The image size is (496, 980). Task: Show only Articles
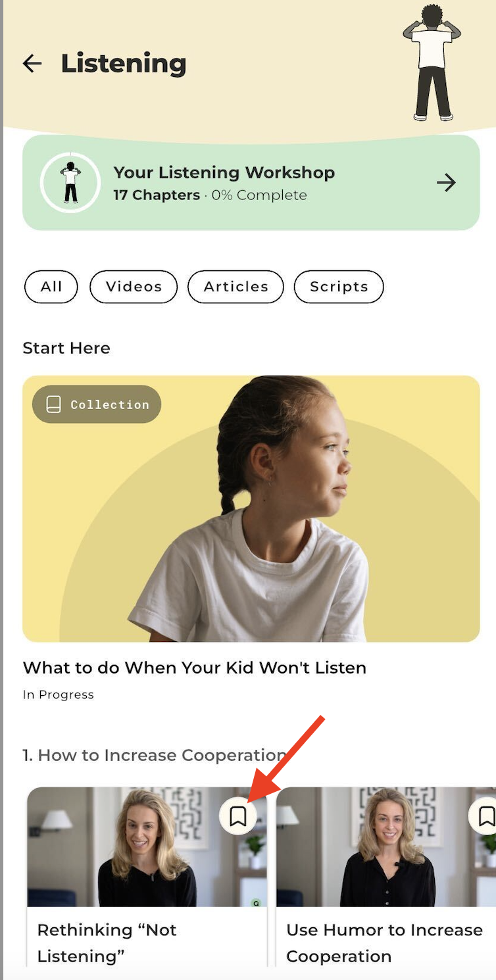tap(236, 287)
